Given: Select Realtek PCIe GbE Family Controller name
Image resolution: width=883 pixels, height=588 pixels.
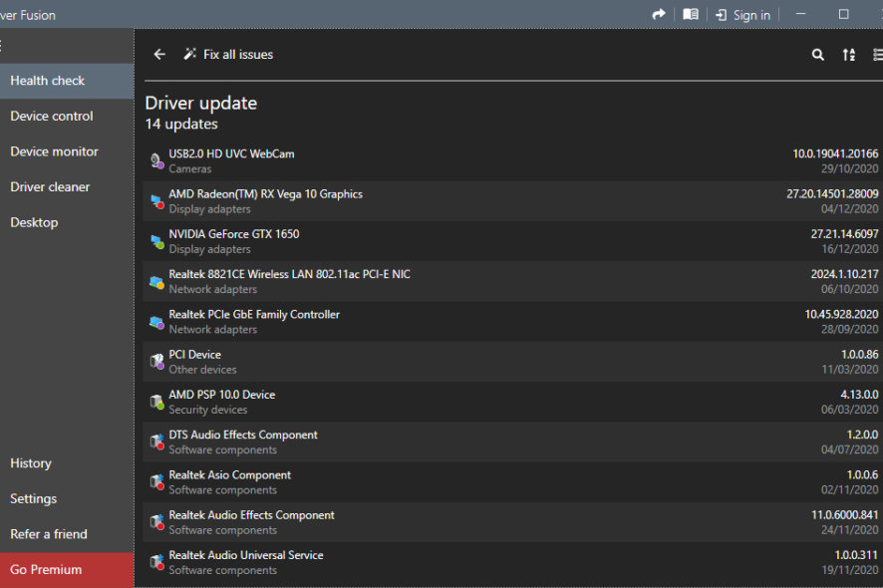Looking at the screenshot, I should [254, 314].
